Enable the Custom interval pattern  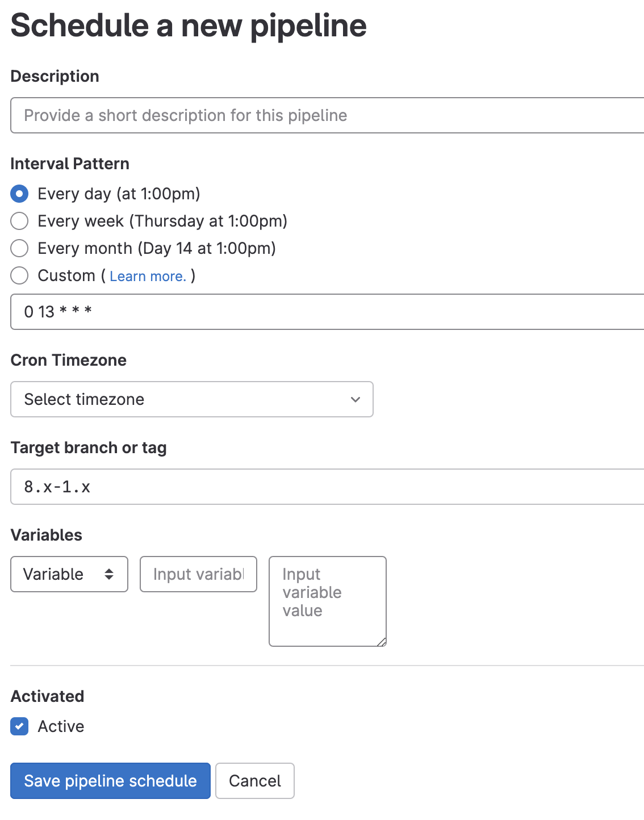(x=19, y=275)
